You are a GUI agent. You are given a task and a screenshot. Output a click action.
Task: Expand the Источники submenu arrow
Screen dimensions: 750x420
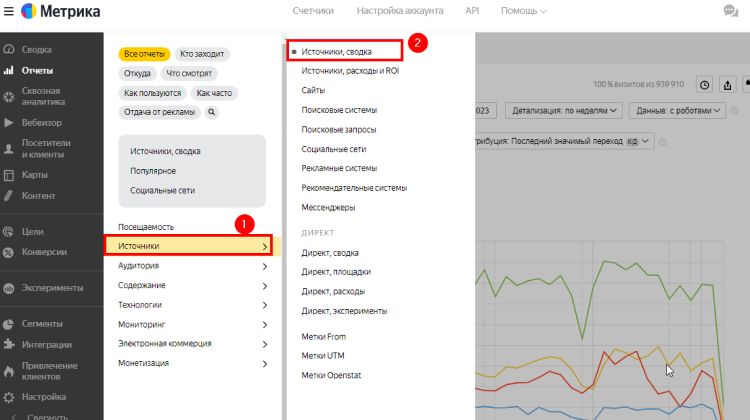click(265, 246)
